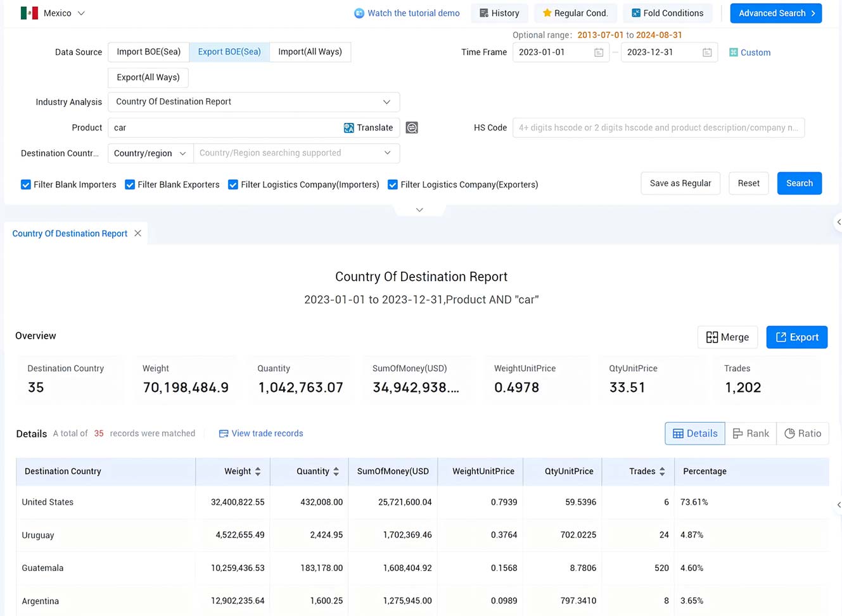The width and height of the screenshot is (842, 616).
Task: Select Export(All Ways) data source
Action: tap(148, 77)
